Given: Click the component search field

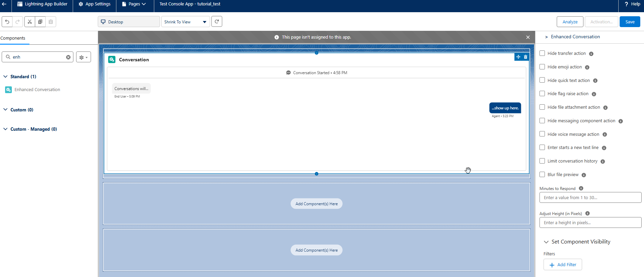Looking at the screenshot, I should point(38,57).
